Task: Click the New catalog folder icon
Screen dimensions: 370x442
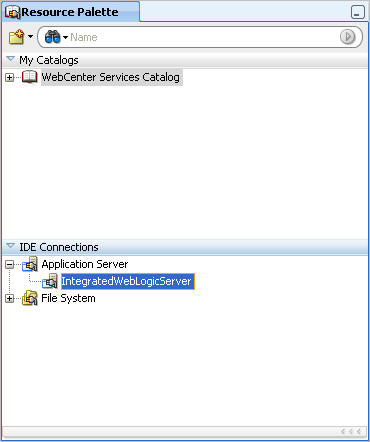Action: (x=16, y=37)
